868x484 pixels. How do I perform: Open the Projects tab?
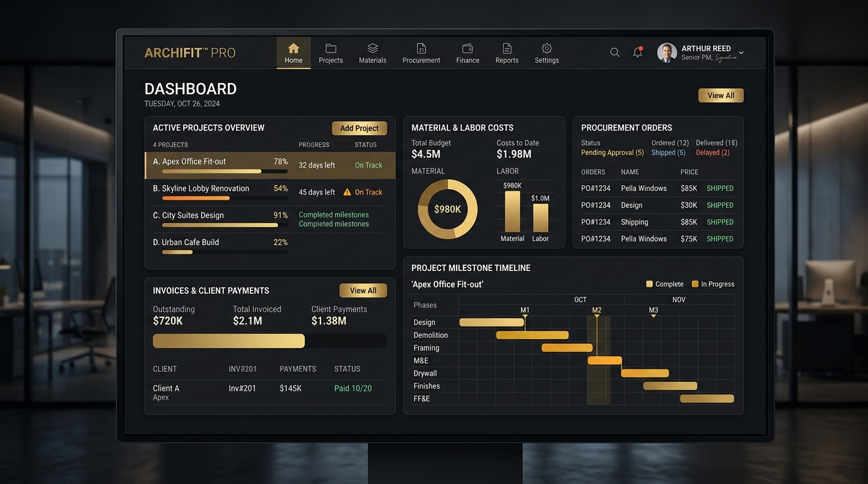(331, 53)
